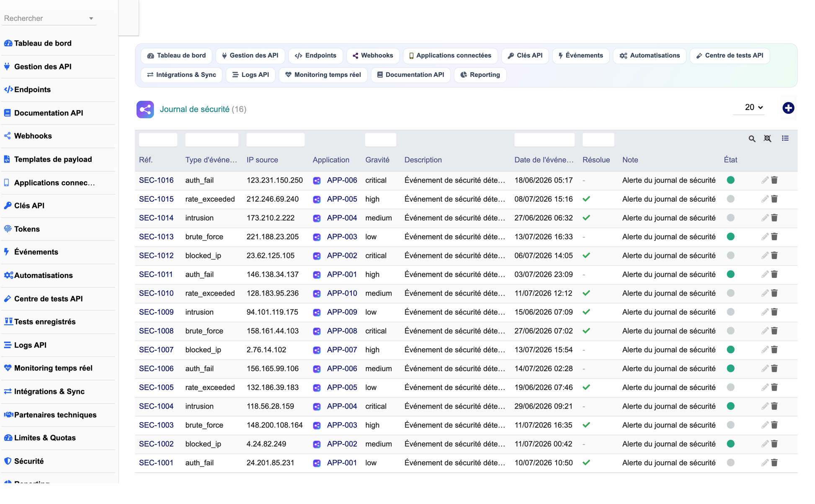Click the Type d'événement filter input
This screenshot has width=815, height=504.
[211, 139]
